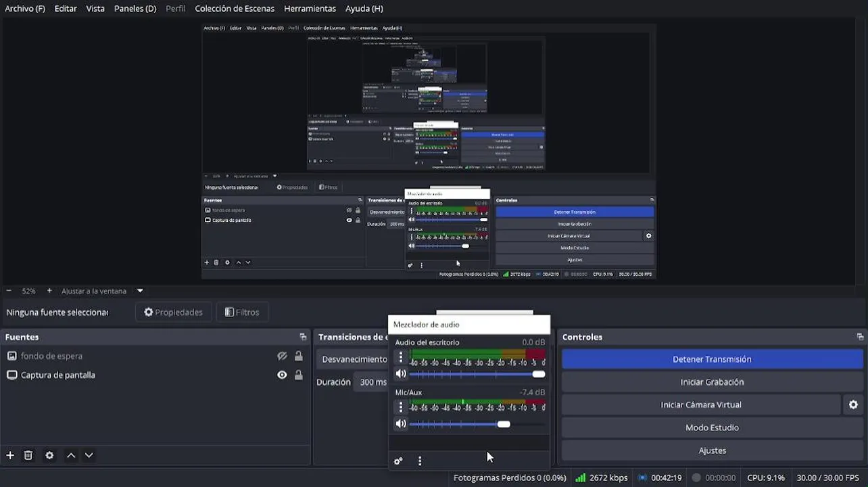The width and height of the screenshot is (868, 487).
Task: Click image icon of fondo de espera
Action: 11,356
